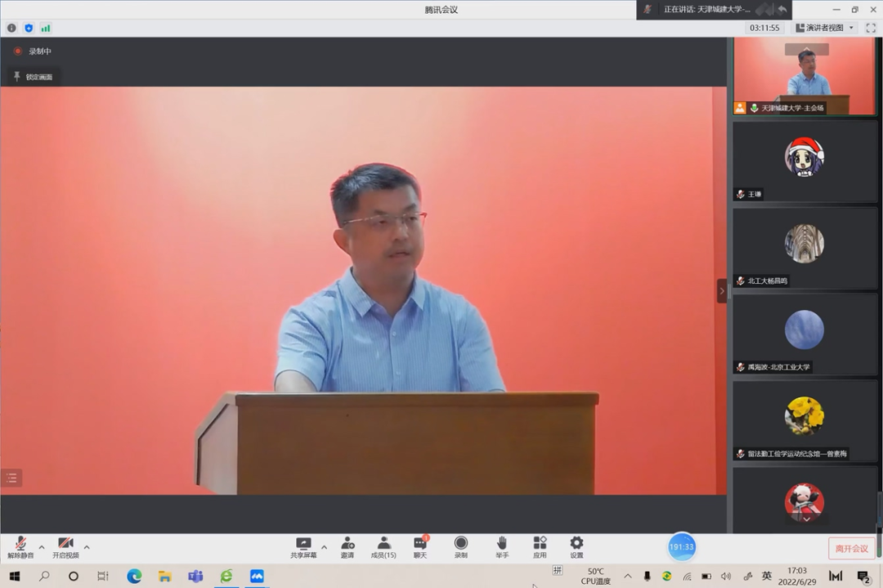Turn on camera with 开启视频
883x588 pixels.
pos(65,546)
